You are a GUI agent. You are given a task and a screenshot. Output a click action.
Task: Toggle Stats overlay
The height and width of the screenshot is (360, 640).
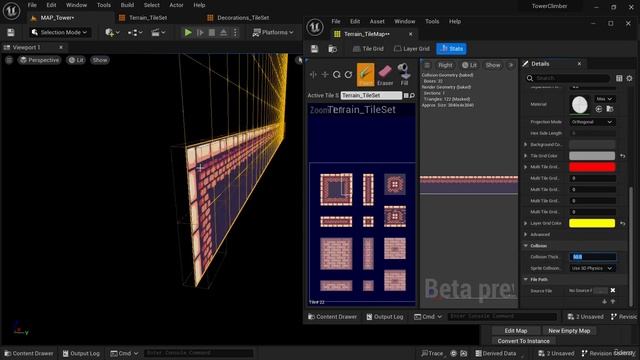coord(451,49)
